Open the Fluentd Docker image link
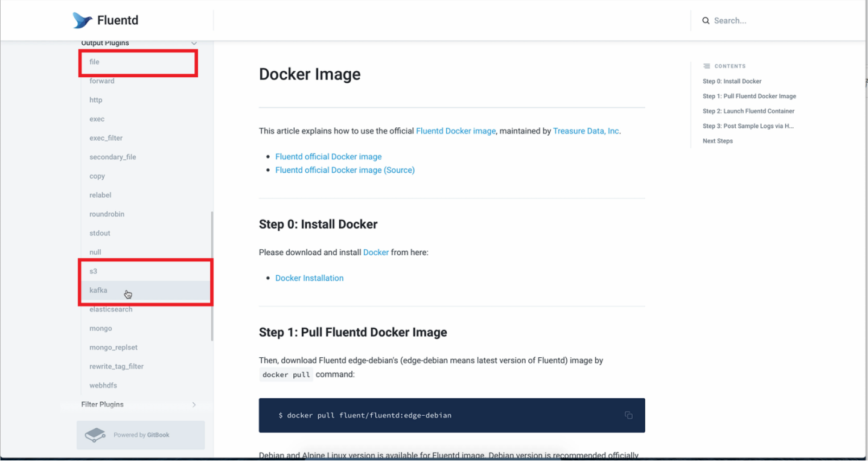Viewport: 868px width, 461px height. [456, 131]
